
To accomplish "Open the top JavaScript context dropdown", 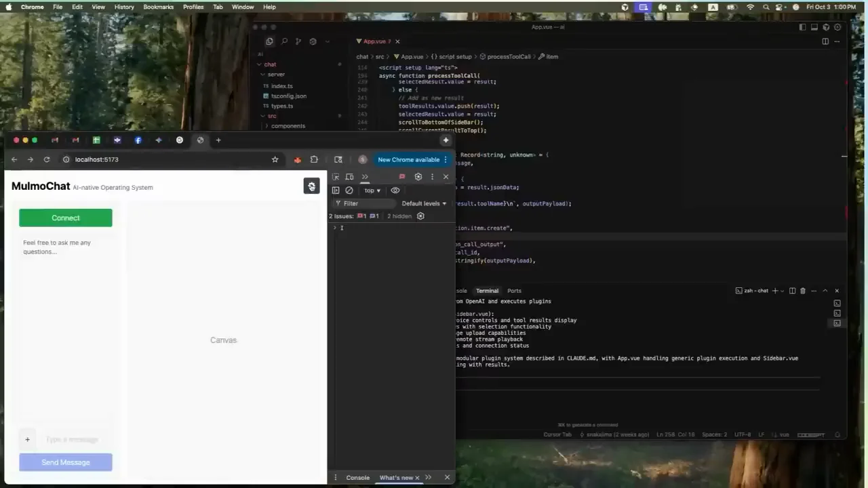I will tap(372, 190).
